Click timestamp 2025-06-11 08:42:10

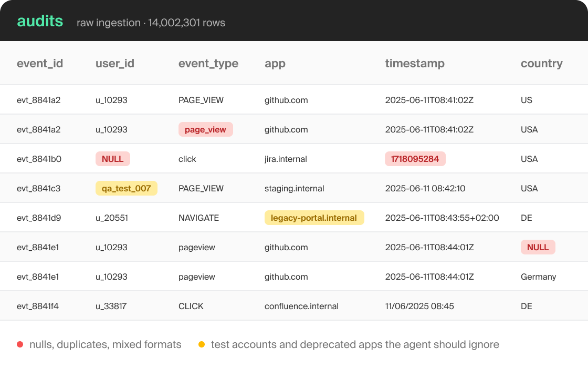point(425,188)
